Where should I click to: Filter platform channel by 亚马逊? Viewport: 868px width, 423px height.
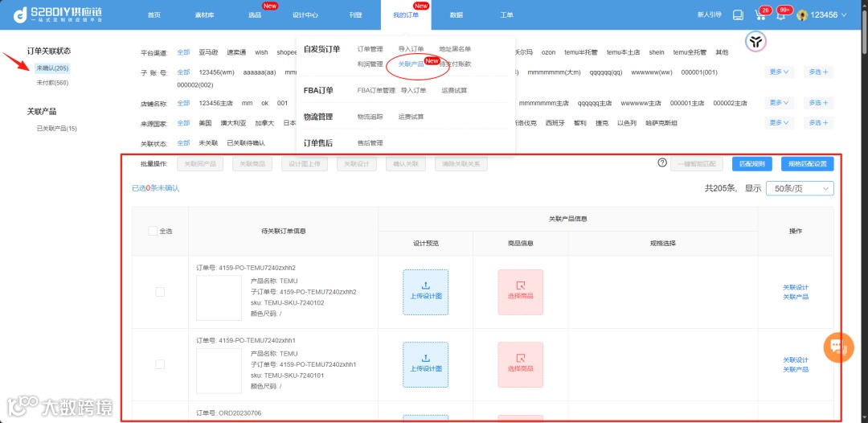point(209,52)
